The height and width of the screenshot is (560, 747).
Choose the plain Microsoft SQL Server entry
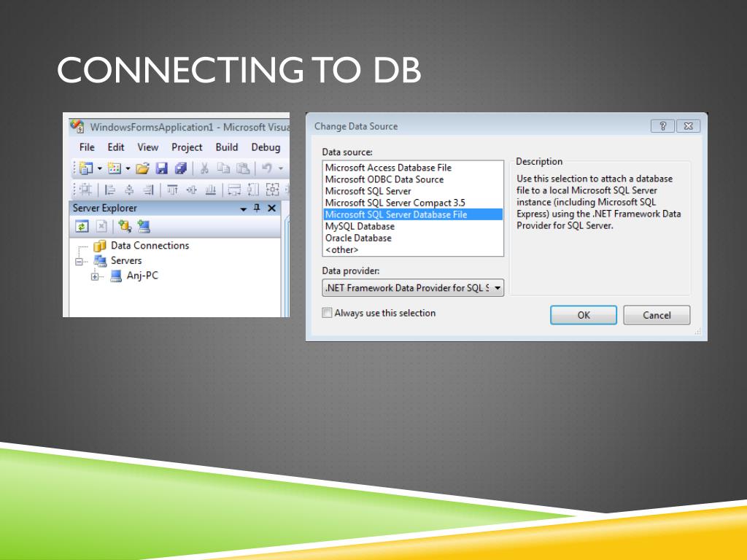(x=413, y=191)
